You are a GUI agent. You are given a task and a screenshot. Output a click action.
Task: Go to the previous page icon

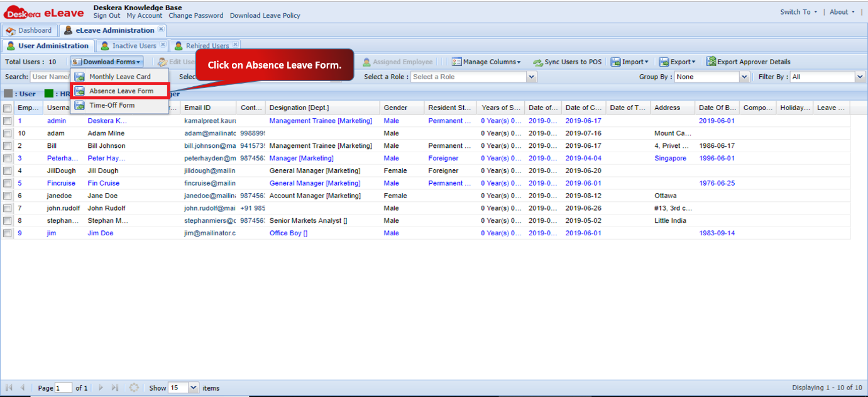pos(23,388)
